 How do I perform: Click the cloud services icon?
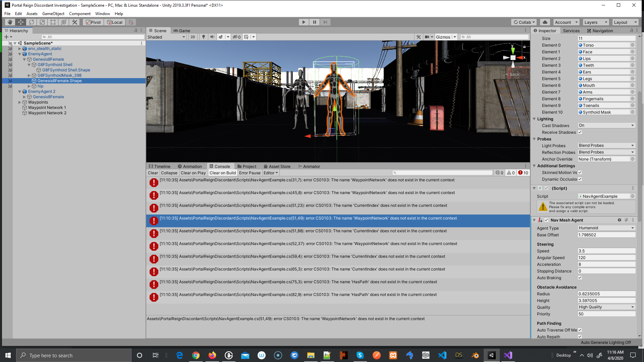click(545, 22)
